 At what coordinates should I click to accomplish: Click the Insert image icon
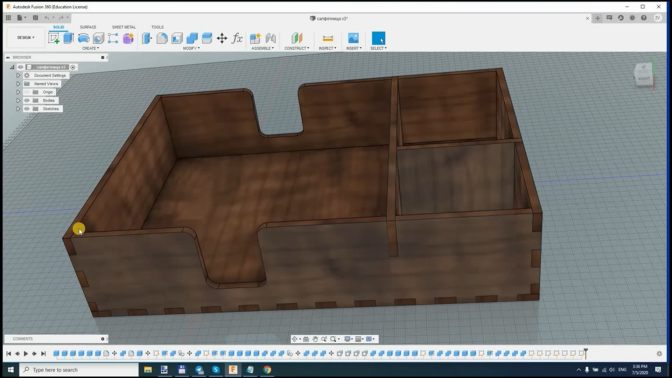click(353, 38)
